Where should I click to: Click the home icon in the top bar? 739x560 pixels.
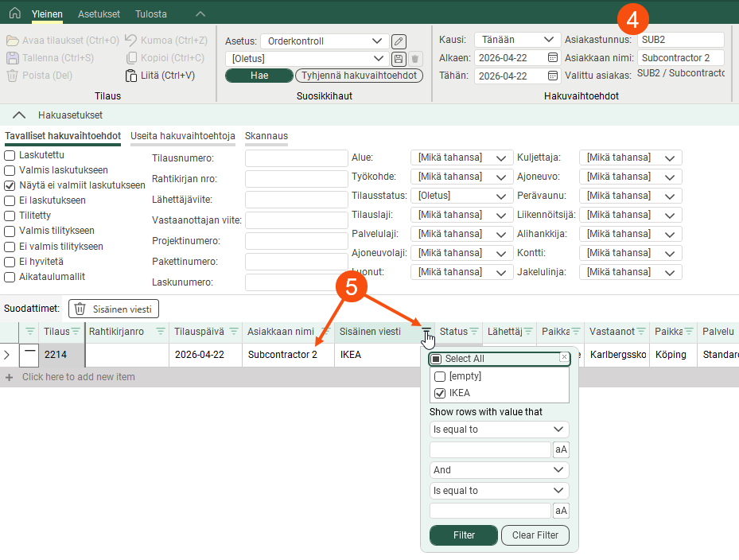tap(14, 14)
